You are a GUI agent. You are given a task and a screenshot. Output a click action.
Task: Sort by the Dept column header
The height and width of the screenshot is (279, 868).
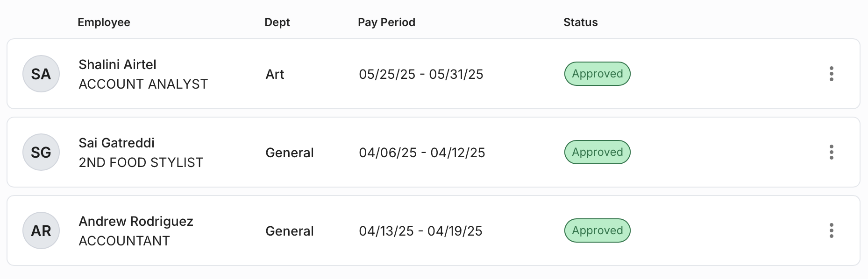(277, 22)
